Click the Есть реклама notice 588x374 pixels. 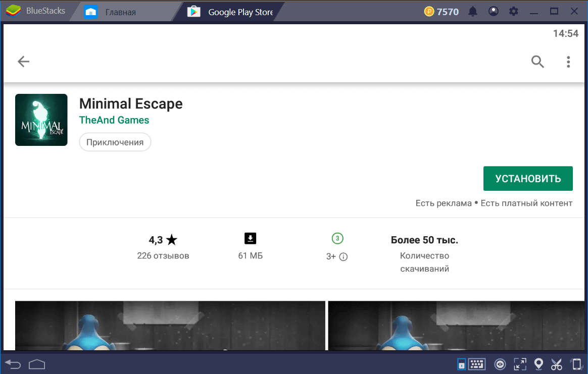tap(444, 203)
